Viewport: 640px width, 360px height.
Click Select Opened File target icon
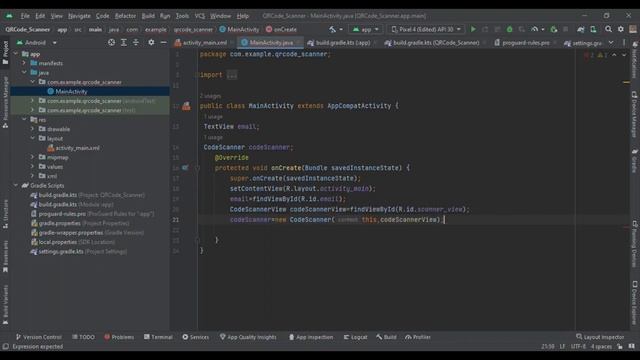[111, 42]
